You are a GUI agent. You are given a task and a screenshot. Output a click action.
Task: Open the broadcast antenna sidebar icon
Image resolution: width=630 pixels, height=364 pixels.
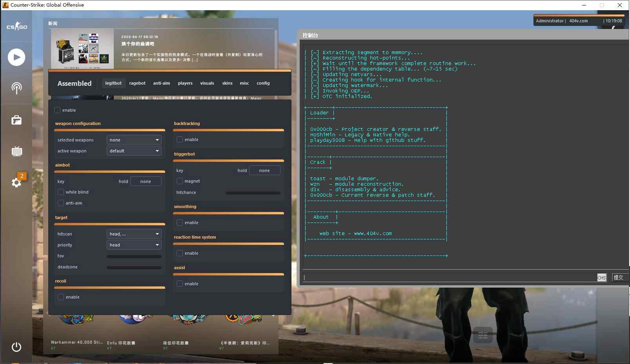pos(16,88)
